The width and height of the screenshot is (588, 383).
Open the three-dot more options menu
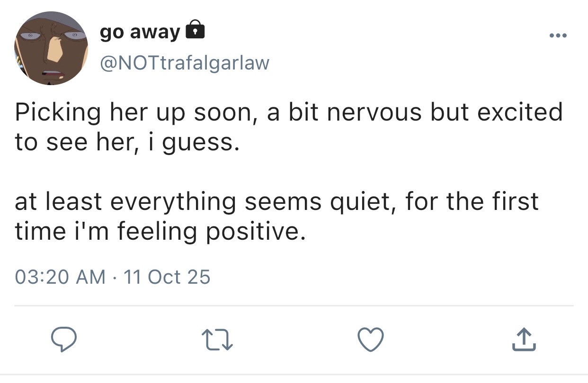557,35
